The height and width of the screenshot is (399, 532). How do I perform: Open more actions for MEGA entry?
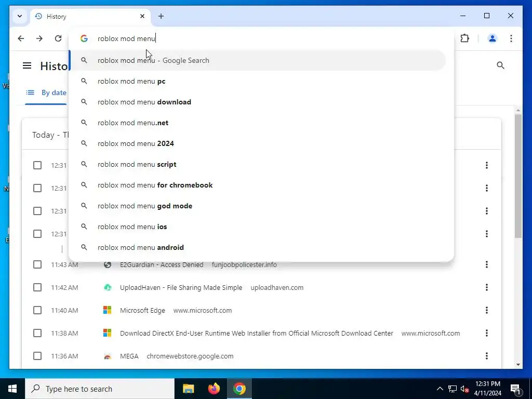pyautogui.click(x=486, y=356)
